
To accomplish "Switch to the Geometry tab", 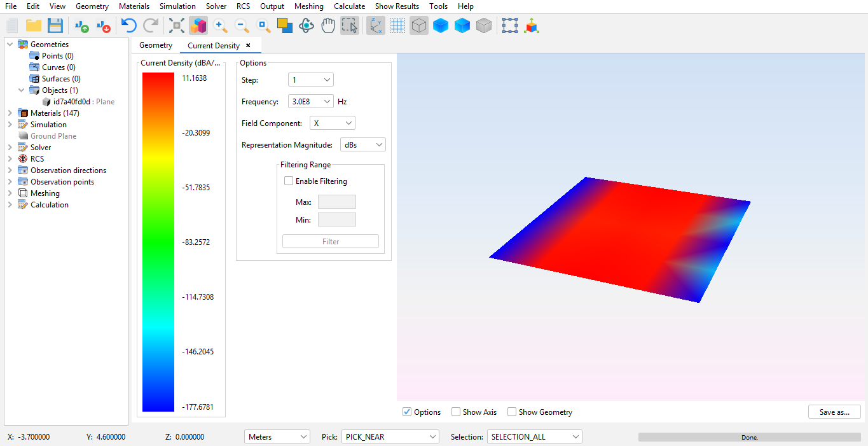I will point(156,46).
